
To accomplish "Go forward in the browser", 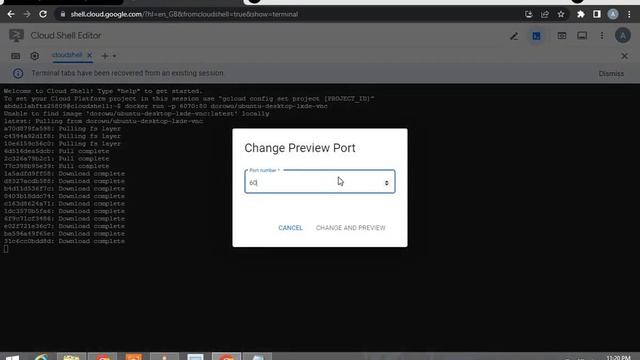I will pos(27,14).
